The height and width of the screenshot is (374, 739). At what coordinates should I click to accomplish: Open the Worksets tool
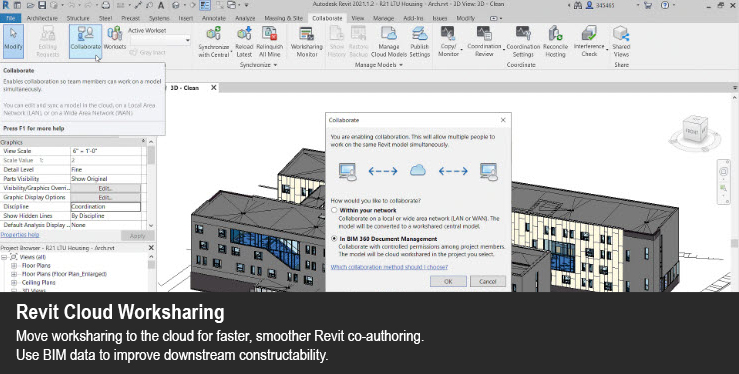115,39
